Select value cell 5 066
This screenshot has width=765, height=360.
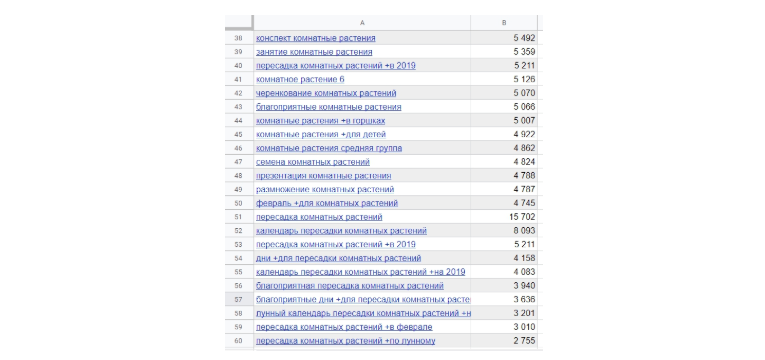coord(504,107)
